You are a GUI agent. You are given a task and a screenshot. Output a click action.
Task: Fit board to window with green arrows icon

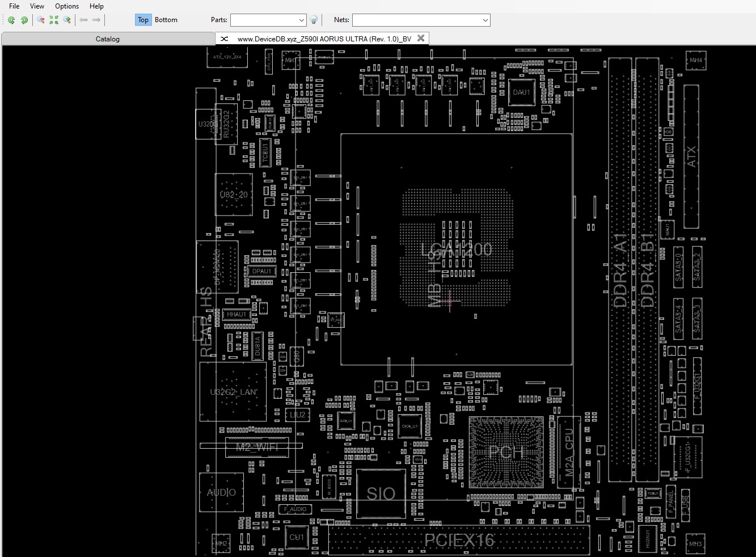[x=54, y=20]
